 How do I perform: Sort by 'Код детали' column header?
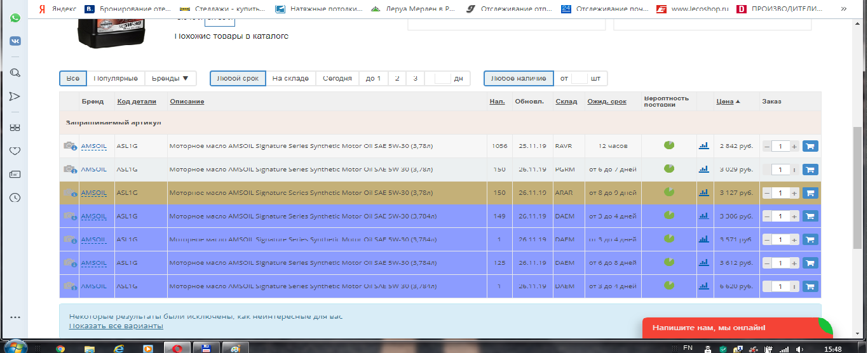pyautogui.click(x=137, y=102)
